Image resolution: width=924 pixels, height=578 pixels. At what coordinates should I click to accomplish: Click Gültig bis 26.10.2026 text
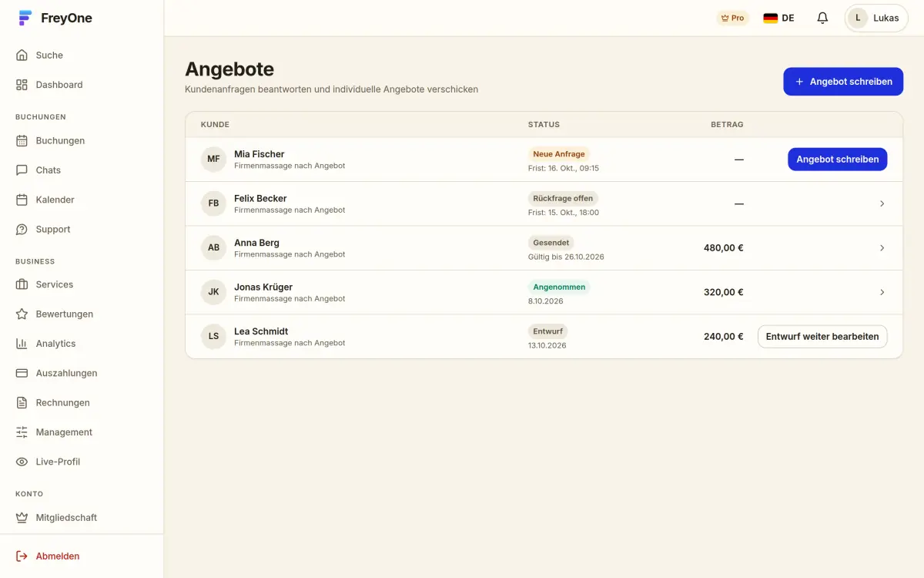pyautogui.click(x=566, y=257)
